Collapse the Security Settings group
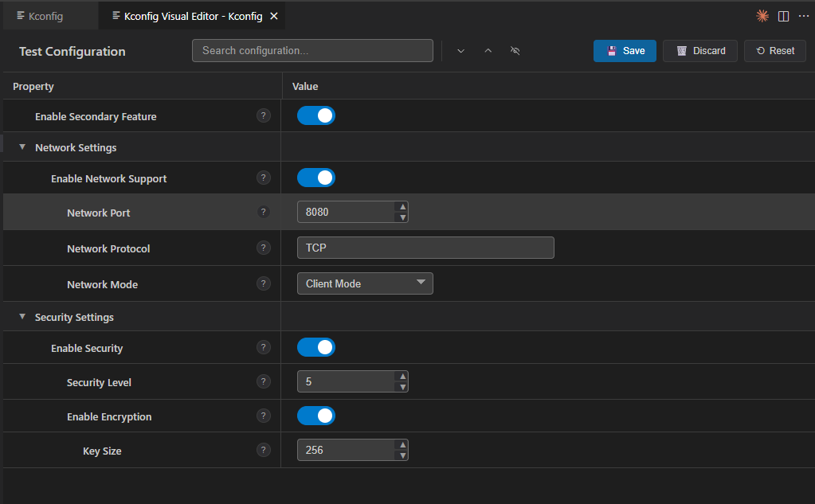This screenshot has height=504, width=815. click(x=22, y=317)
